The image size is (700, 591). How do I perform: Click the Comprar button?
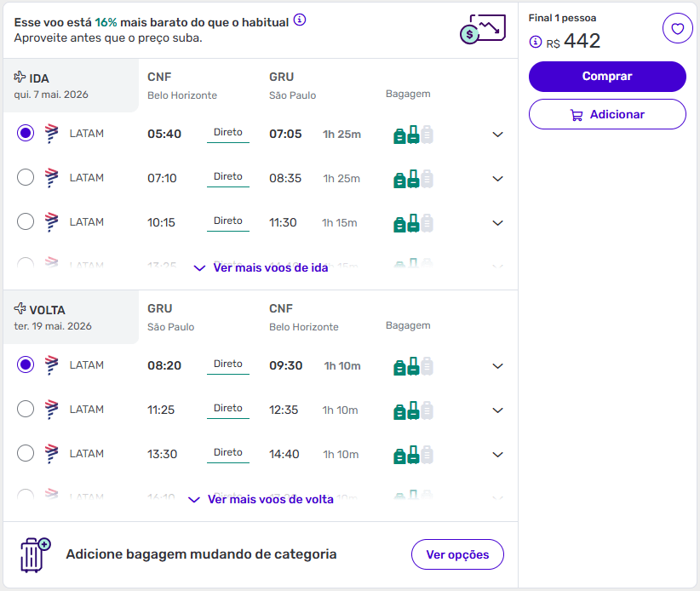click(x=607, y=77)
